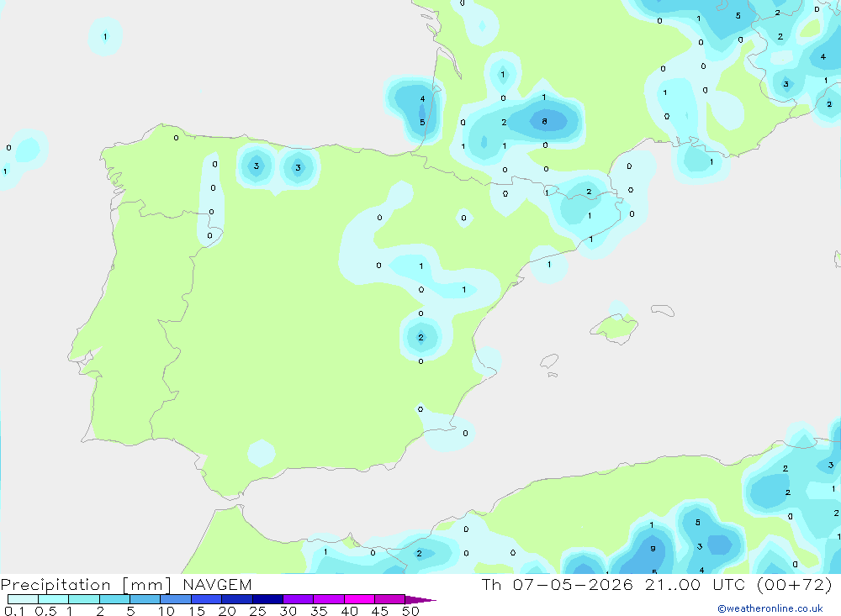Image resolution: width=841 pixels, height=616 pixels.
Task: Click the '25' legend scale label
Action: coord(257,611)
